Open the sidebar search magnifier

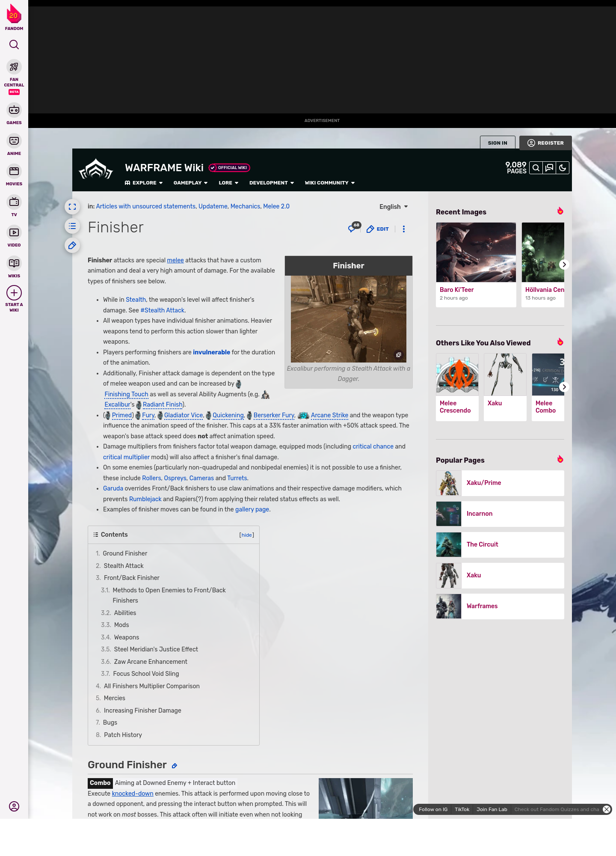pos(14,45)
